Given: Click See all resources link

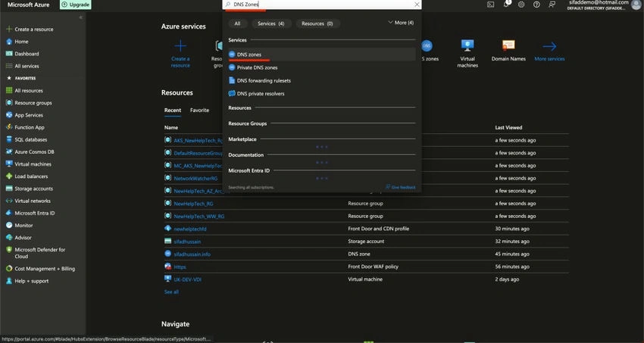Looking at the screenshot, I should [171, 292].
